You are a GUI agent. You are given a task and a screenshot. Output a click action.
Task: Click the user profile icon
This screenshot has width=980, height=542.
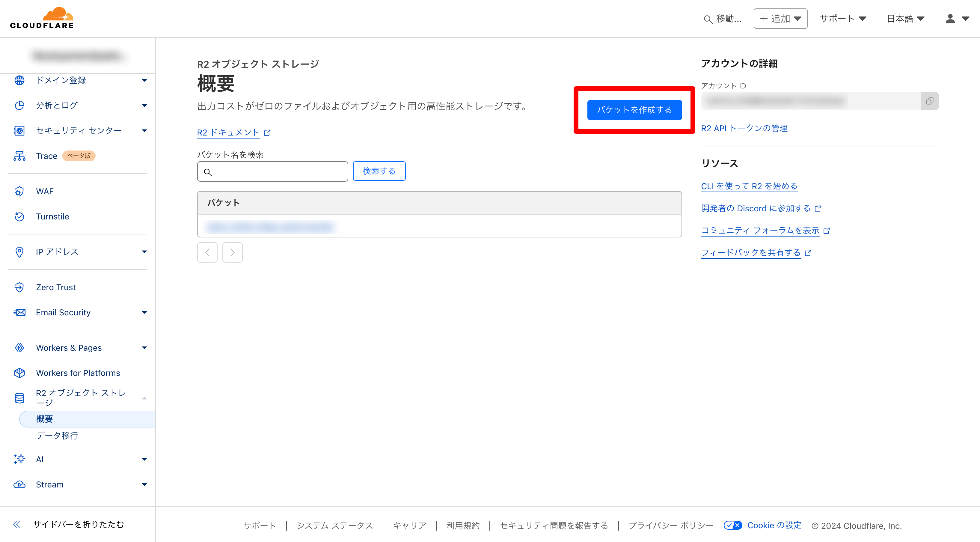click(950, 19)
